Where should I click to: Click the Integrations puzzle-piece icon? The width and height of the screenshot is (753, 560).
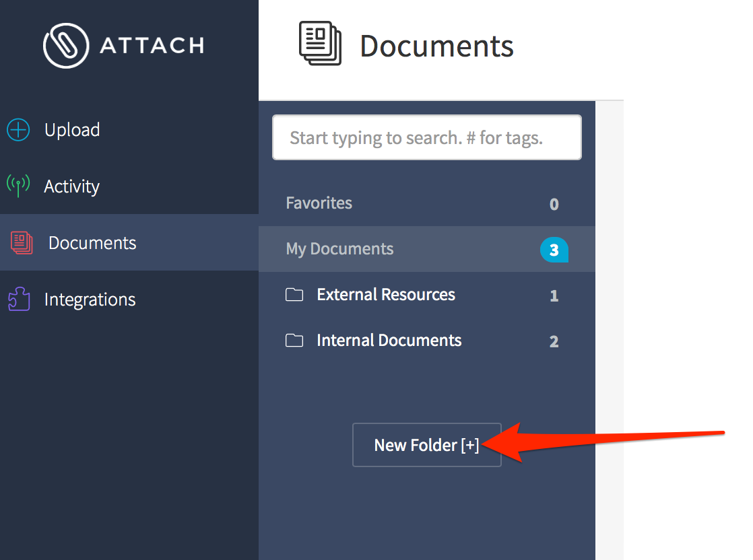click(18, 299)
